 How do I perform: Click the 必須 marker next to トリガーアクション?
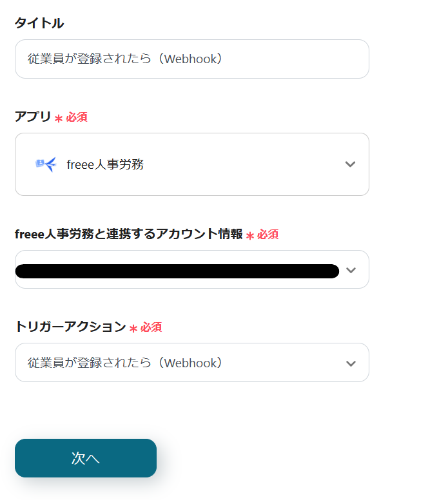click(x=151, y=327)
